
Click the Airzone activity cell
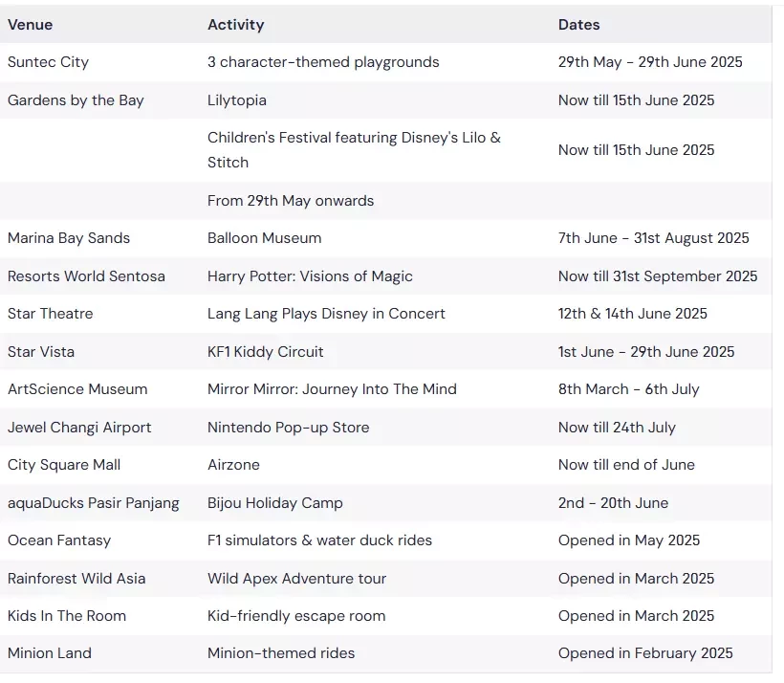[x=233, y=465]
